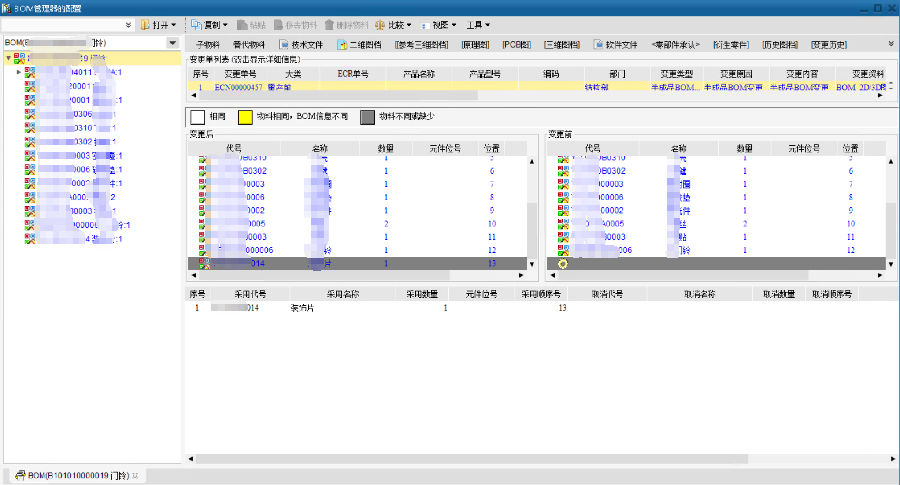
Task: Open the [PCB图] tab
Action: [x=517, y=44]
